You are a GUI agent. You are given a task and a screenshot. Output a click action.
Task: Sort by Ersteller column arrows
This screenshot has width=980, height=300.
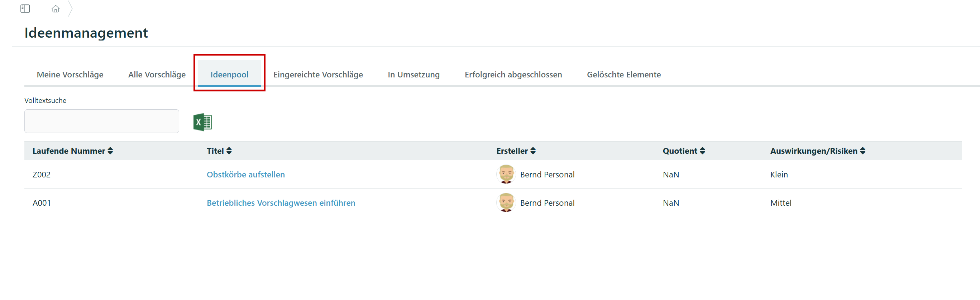(x=533, y=151)
